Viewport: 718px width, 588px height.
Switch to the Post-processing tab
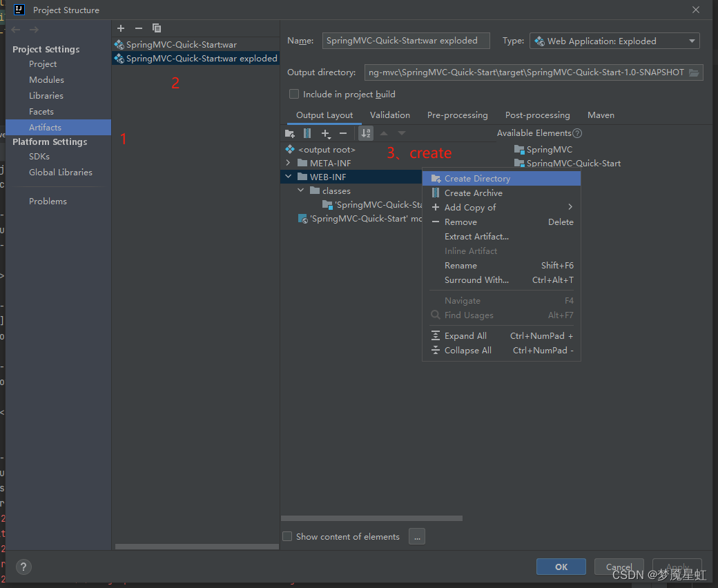pyautogui.click(x=538, y=115)
